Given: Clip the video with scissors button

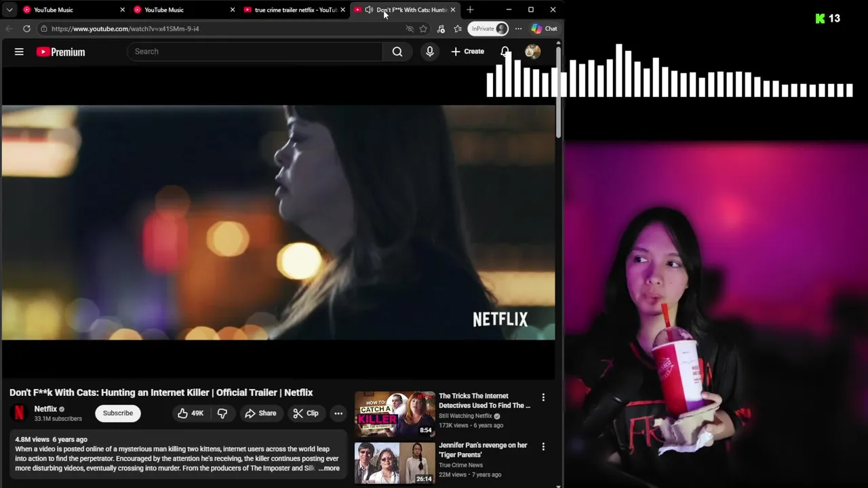Looking at the screenshot, I should pos(305,413).
